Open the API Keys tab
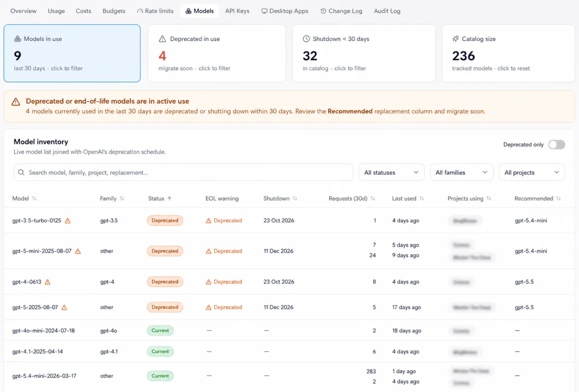Viewport: 579px width, 392px height. coord(237,11)
